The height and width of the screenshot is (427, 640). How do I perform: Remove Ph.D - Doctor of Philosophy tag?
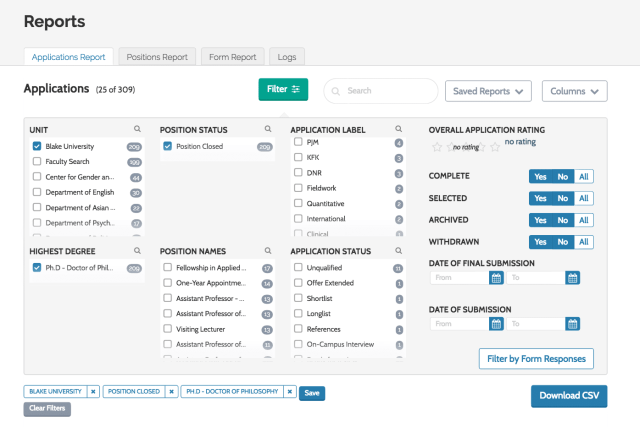click(290, 391)
